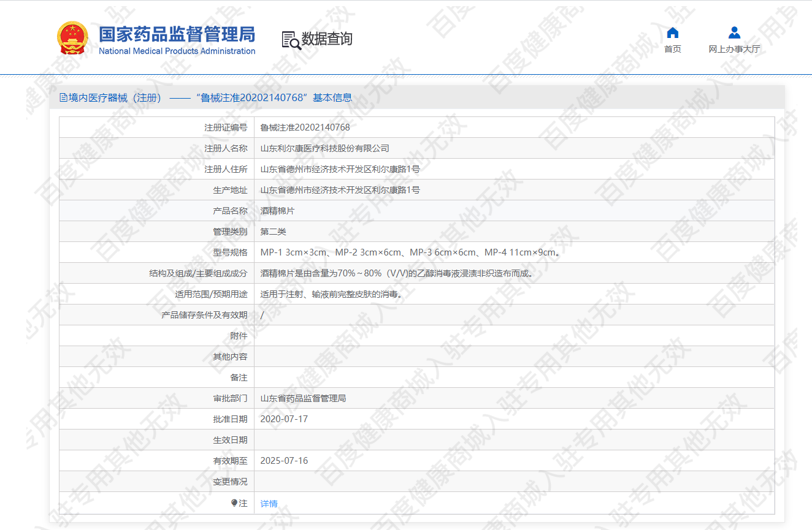
Task: Click the 附件 label
Action: pyautogui.click(x=239, y=336)
